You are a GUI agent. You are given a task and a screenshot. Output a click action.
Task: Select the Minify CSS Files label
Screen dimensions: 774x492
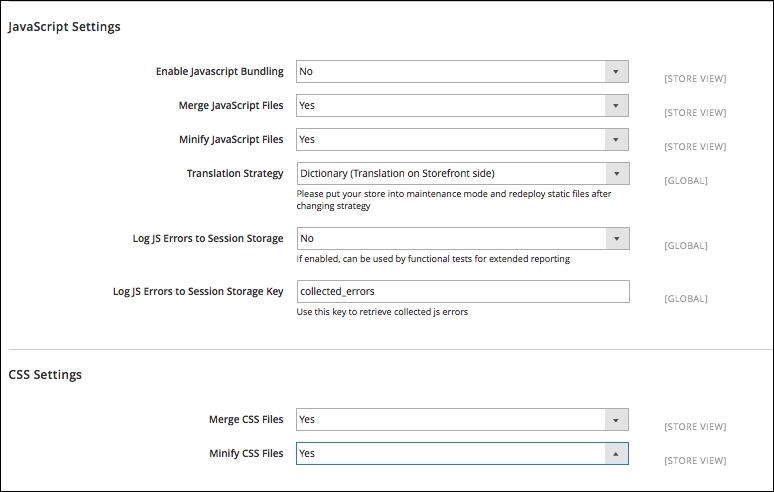tap(246, 454)
